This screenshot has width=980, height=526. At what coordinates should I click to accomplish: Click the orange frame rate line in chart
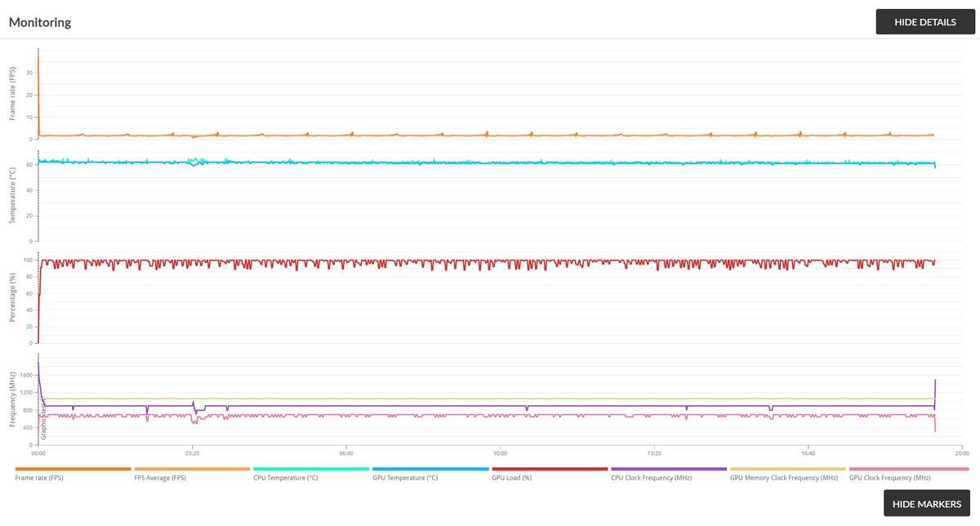[408, 135]
